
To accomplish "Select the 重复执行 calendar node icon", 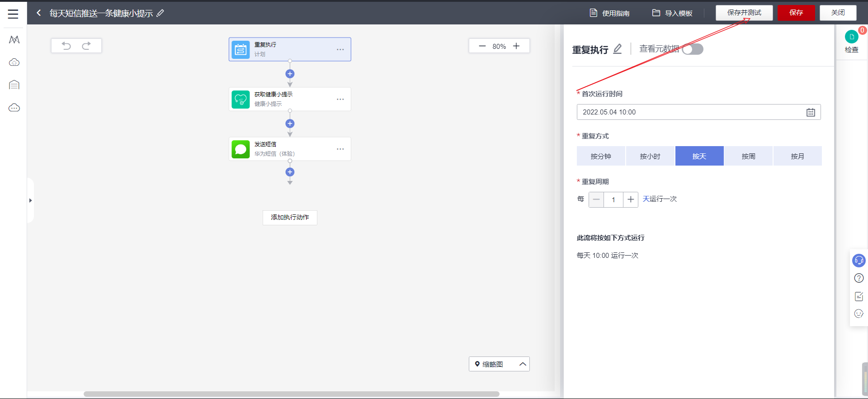I will (241, 49).
